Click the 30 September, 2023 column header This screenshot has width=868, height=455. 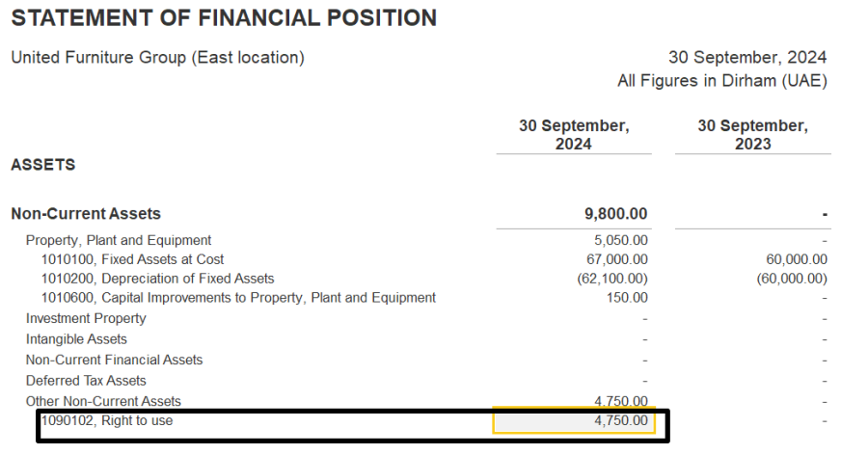pos(753,135)
